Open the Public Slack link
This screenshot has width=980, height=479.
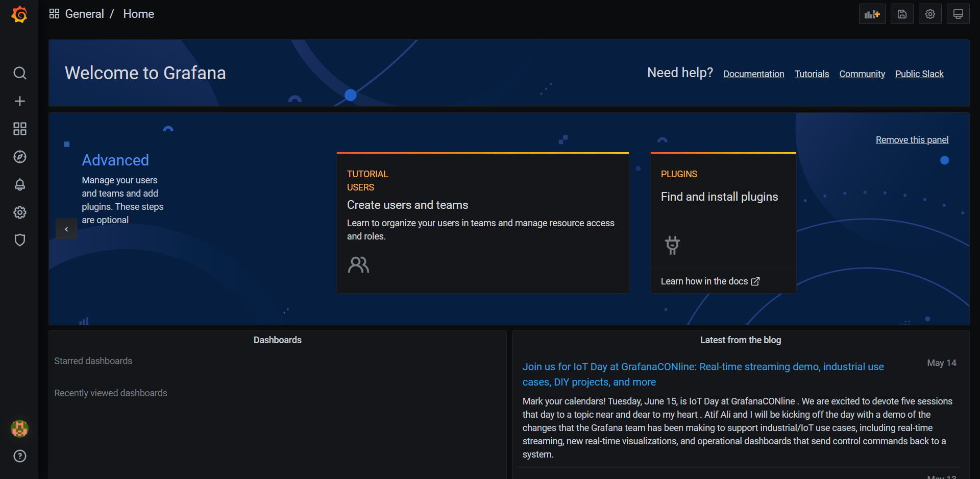(x=919, y=74)
